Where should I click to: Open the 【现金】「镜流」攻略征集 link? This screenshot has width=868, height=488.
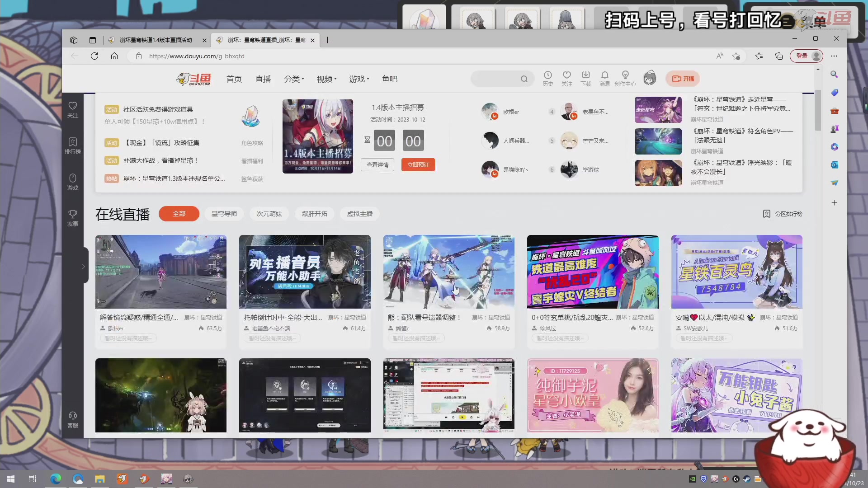tap(161, 143)
